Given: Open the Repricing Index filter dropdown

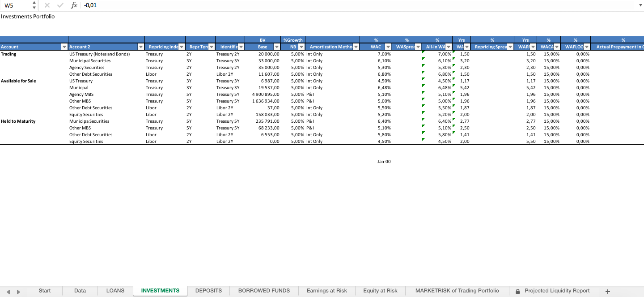Looking at the screenshot, I should 181,46.
